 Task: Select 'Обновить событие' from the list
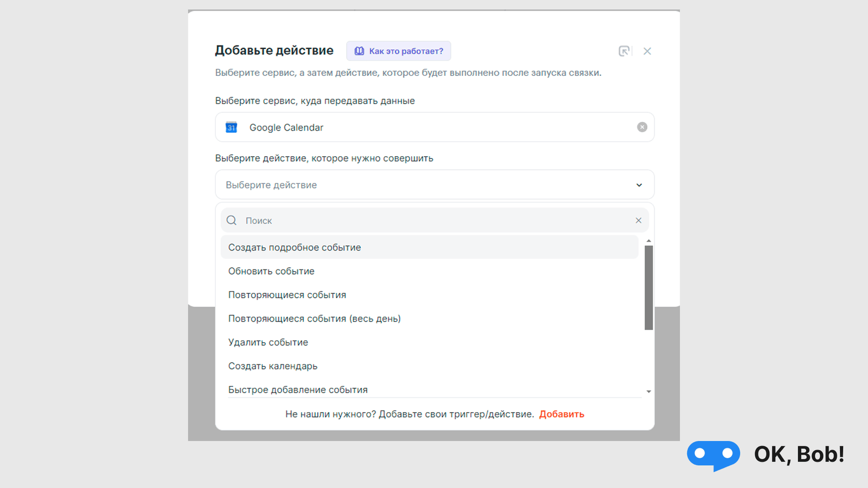[x=271, y=271]
